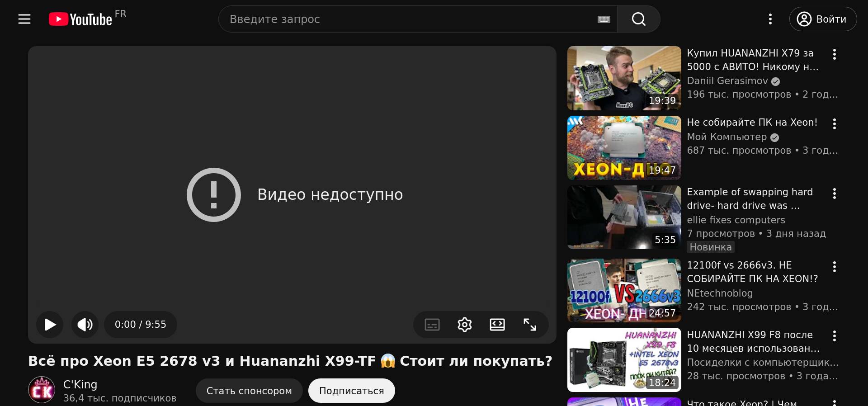Open the Daniil Gerasimov channel
The image size is (868, 406).
click(727, 81)
